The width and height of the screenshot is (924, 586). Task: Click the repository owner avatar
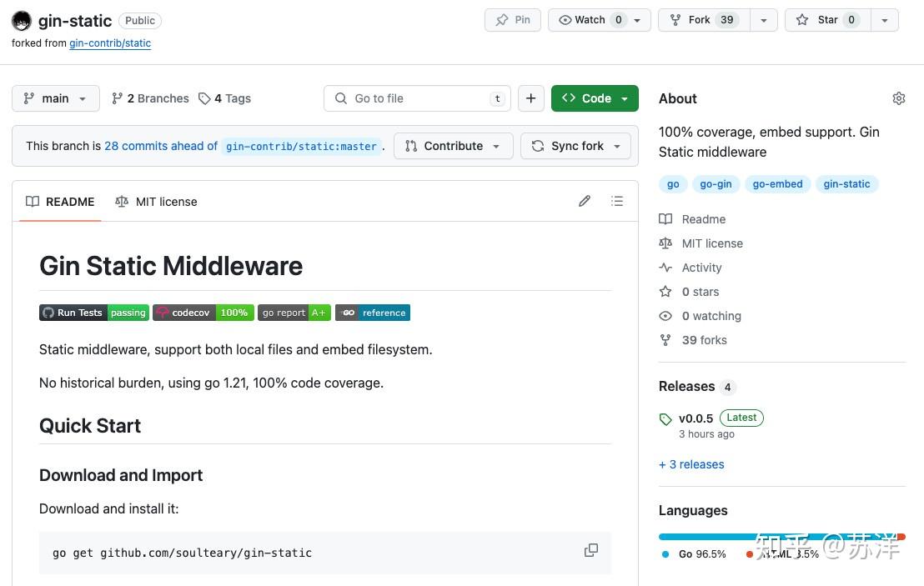(x=22, y=21)
